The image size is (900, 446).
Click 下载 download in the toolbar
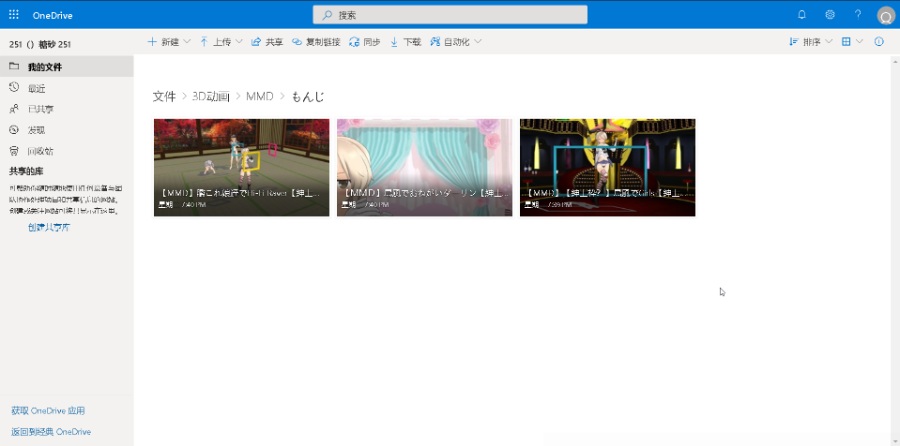click(405, 42)
